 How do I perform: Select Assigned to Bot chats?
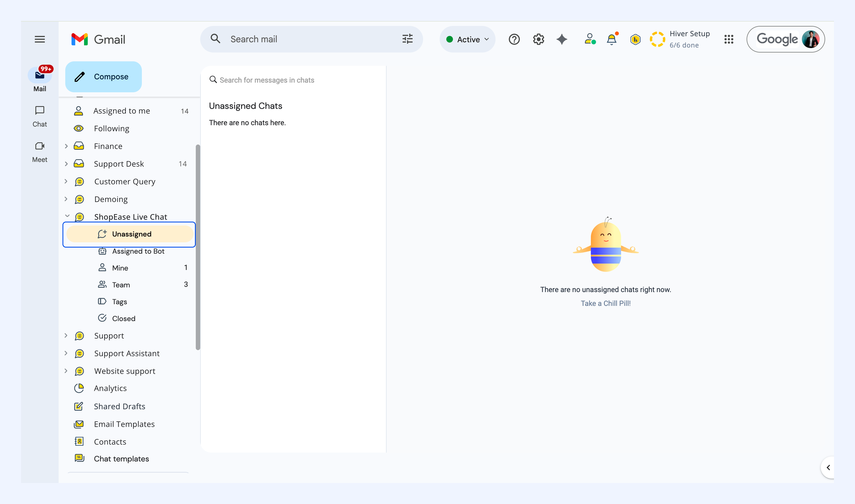pyautogui.click(x=138, y=251)
